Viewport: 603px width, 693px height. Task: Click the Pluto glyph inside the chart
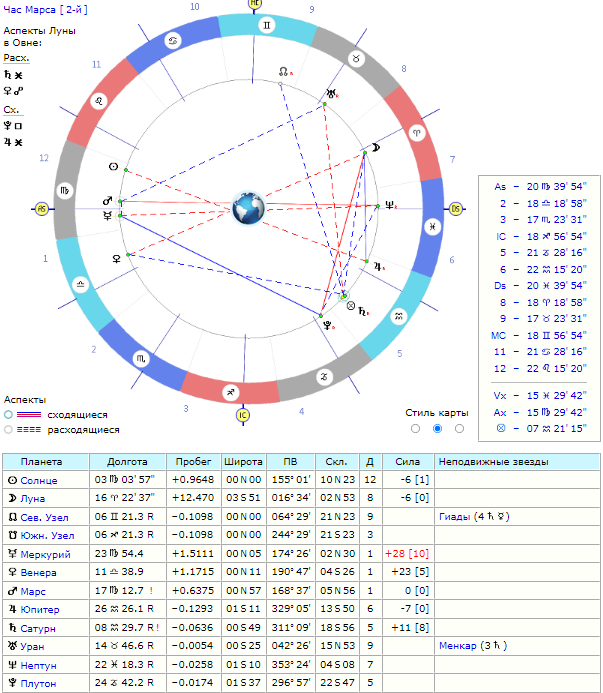click(x=327, y=326)
